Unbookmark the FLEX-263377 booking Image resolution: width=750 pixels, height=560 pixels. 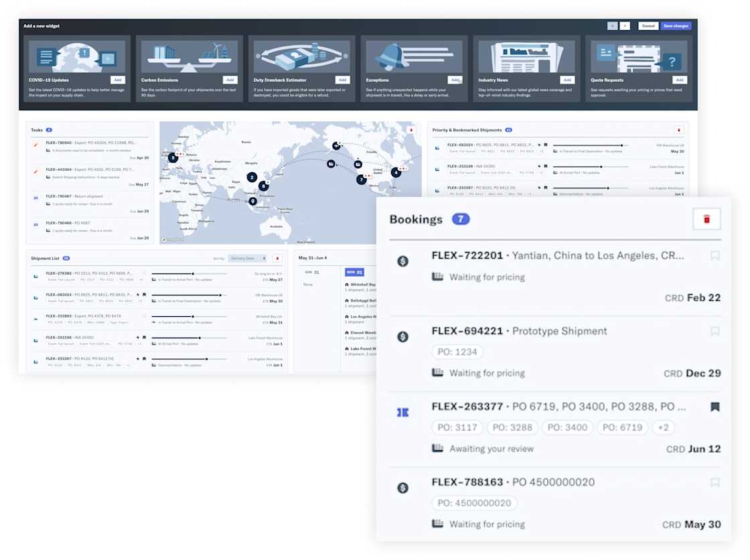tap(715, 407)
